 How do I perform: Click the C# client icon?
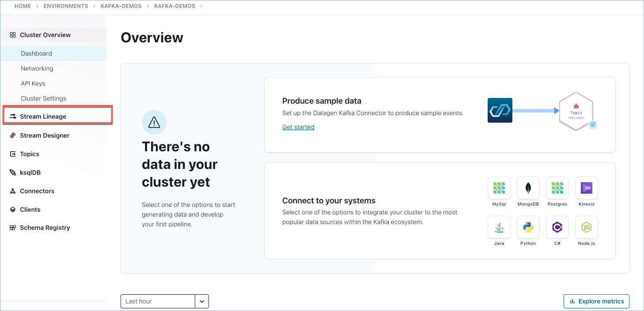tap(557, 227)
